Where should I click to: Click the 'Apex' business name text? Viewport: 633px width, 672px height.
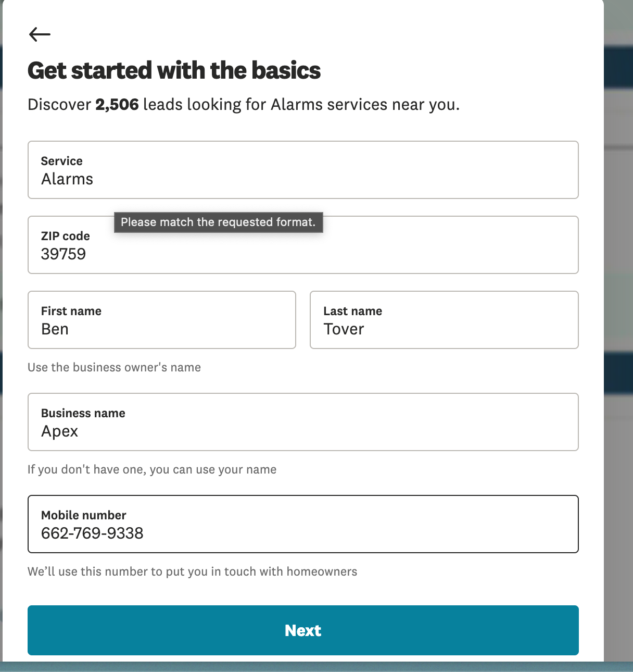click(x=59, y=431)
